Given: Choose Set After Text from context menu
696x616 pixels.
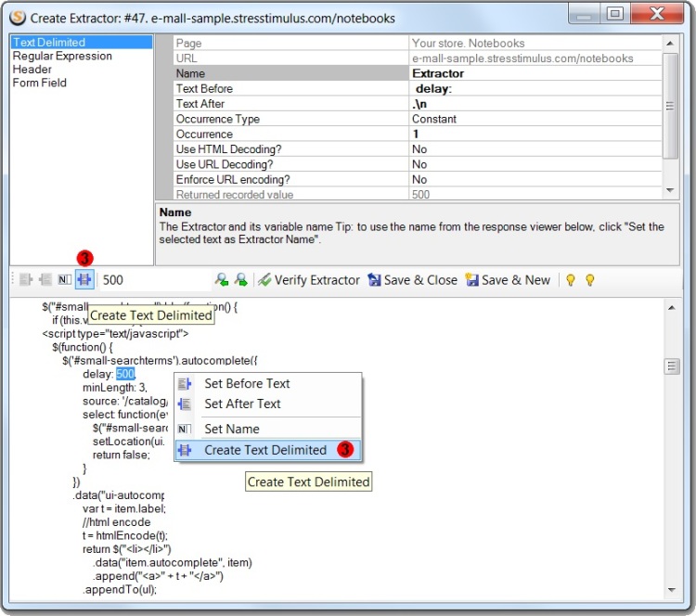Looking at the screenshot, I should [268, 404].
